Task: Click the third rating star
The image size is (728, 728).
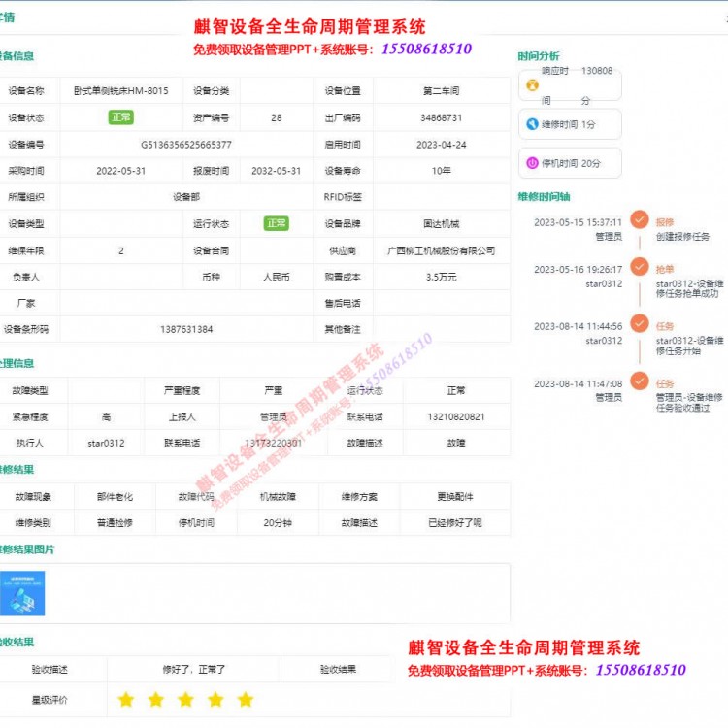Action: [185, 699]
